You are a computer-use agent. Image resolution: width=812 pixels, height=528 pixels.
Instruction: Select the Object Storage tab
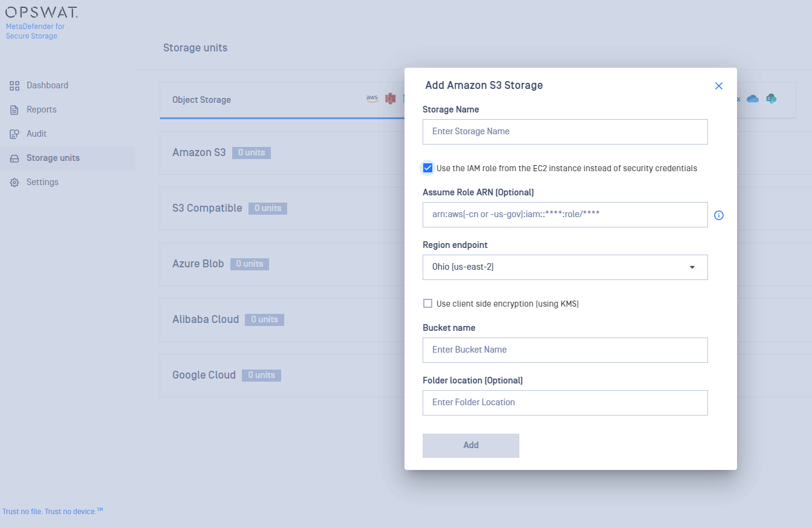(201, 100)
